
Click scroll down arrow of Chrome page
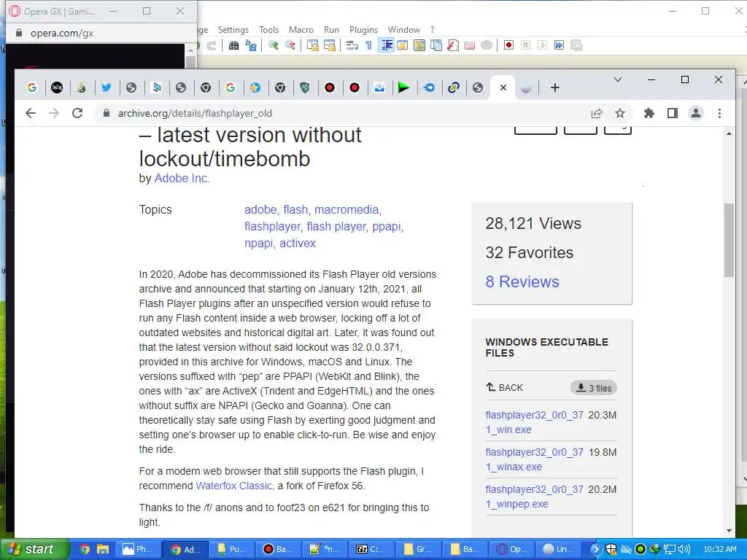coord(729,531)
